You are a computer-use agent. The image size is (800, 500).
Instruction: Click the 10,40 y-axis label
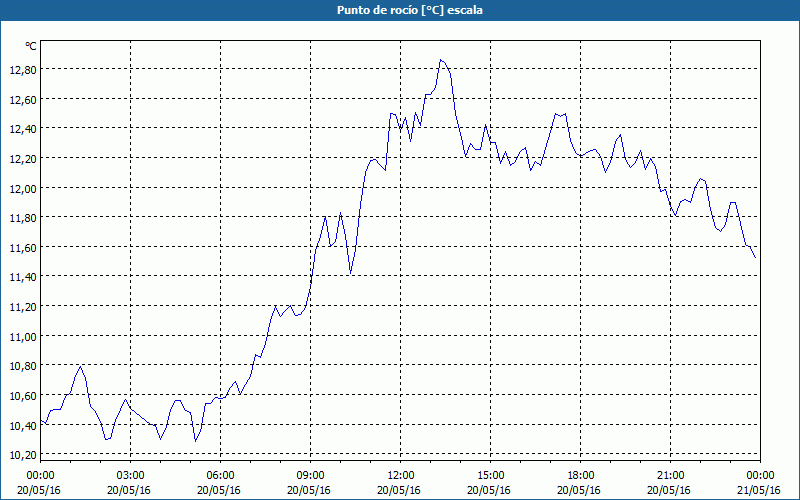23,426
